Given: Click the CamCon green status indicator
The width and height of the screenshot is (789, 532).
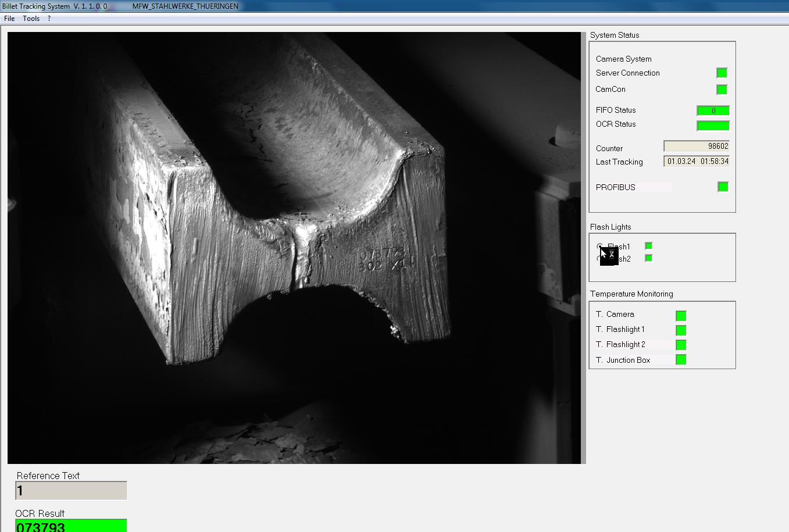Looking at the screenshot, I should (x=722, y=90).
